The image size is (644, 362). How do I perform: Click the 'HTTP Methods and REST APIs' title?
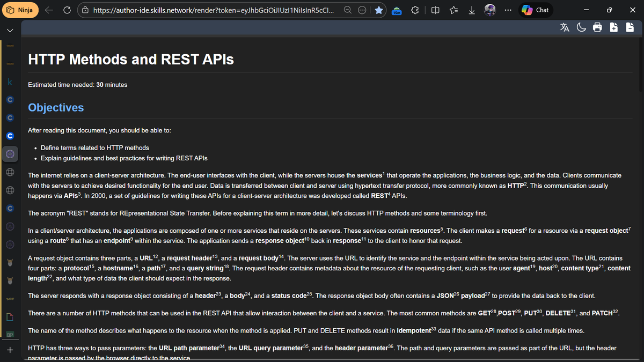pos(131,60)
